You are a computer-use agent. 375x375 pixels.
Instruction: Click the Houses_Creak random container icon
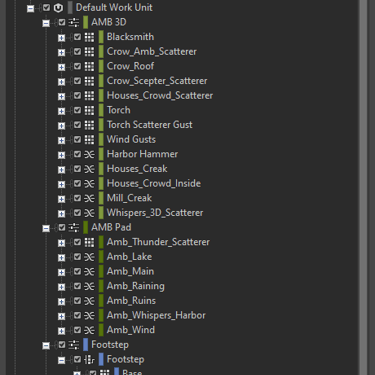tap(89, 169)
